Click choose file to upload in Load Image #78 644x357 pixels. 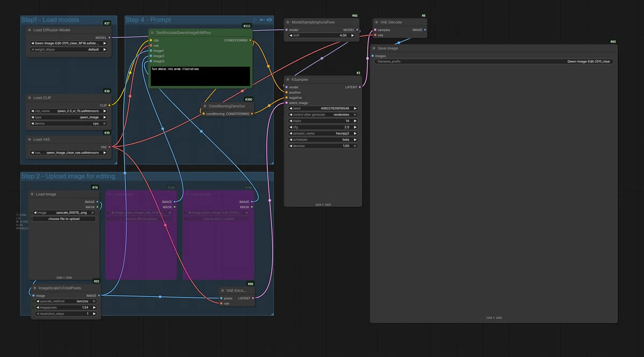coord(64,219)
